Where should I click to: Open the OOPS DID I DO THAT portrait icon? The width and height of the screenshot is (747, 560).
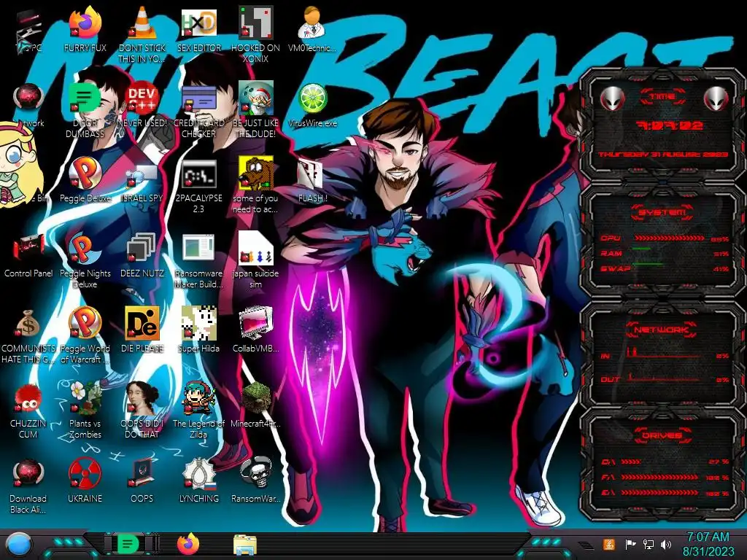coord(142,399)
